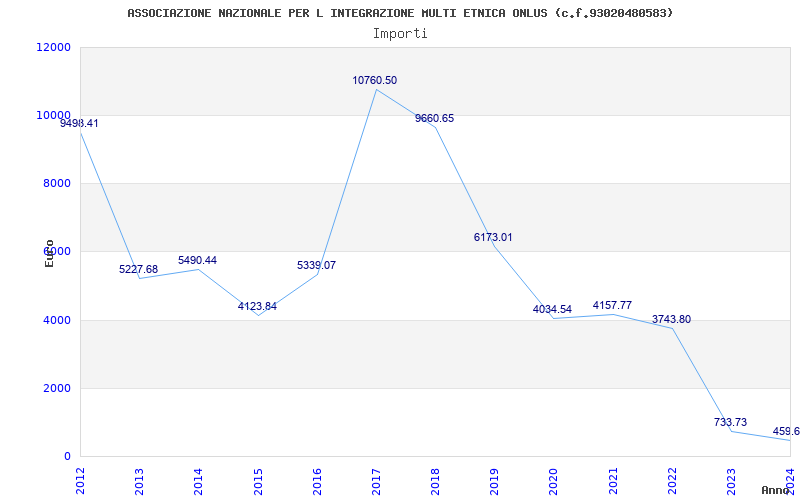Click the 2014 x-axis year label
Screen dimensions: 800x500
click(x=198, y=481)
